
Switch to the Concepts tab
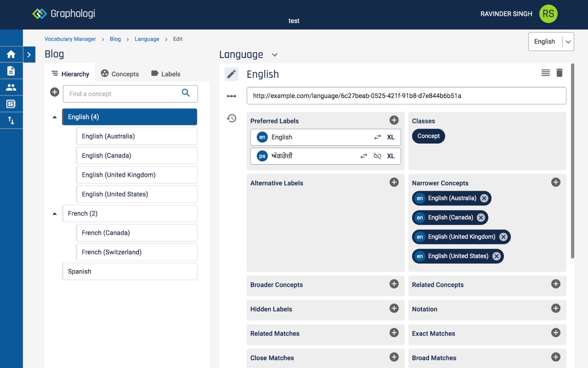tap(120, 74)
